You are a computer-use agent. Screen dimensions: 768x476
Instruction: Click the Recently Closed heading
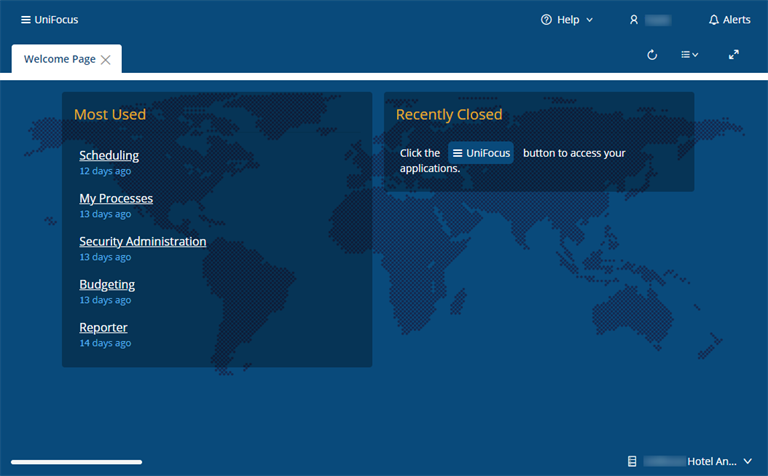tap(449, 114)
